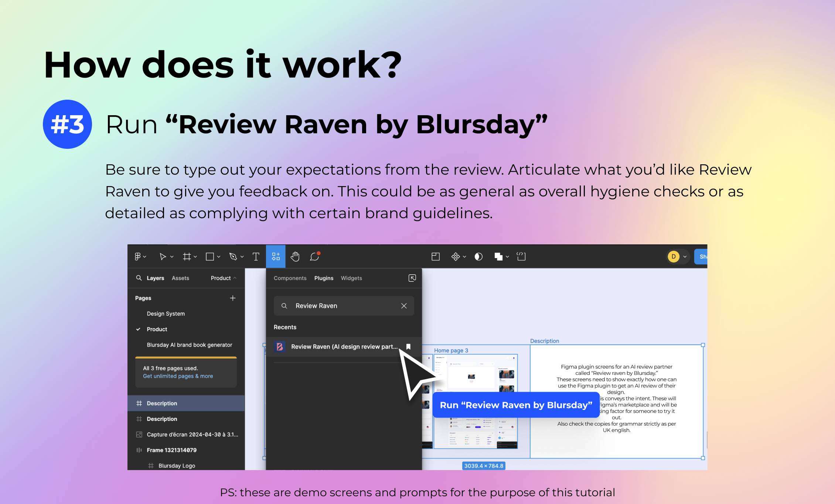835x504 pixels.
Task: Expand the Frame tool dropdown arrow
Action: [195, 257]
